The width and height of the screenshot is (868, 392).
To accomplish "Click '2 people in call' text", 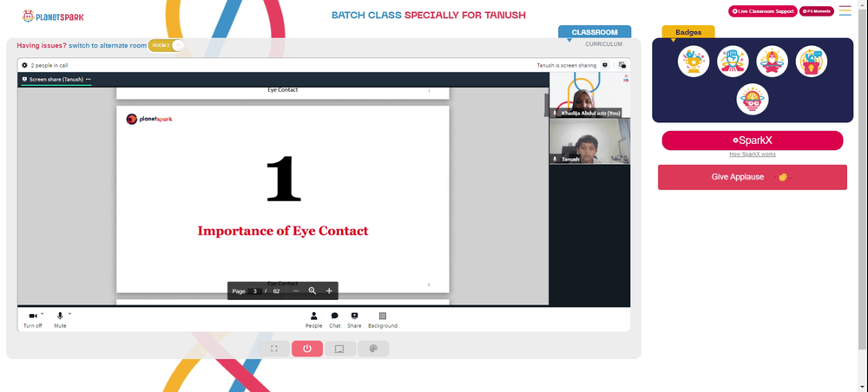I will point(49,65).
